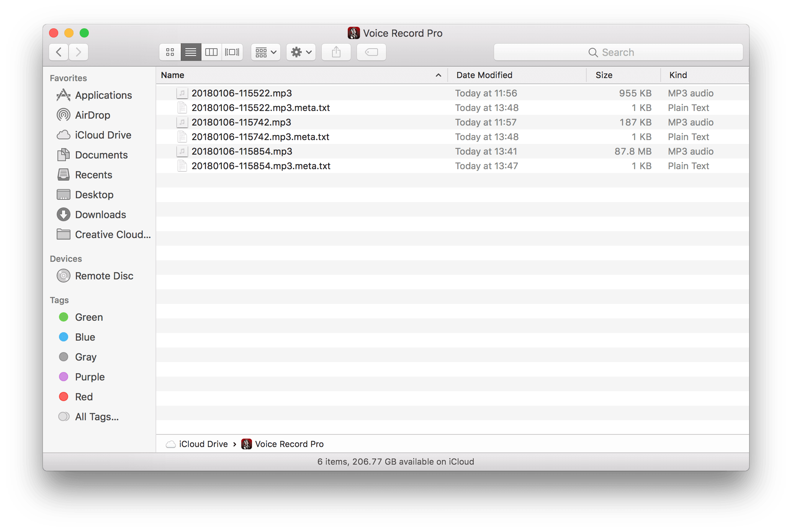Click the Today at 13:47 date
This screenshot has height=532, width=792.
(x=486, y=166)
